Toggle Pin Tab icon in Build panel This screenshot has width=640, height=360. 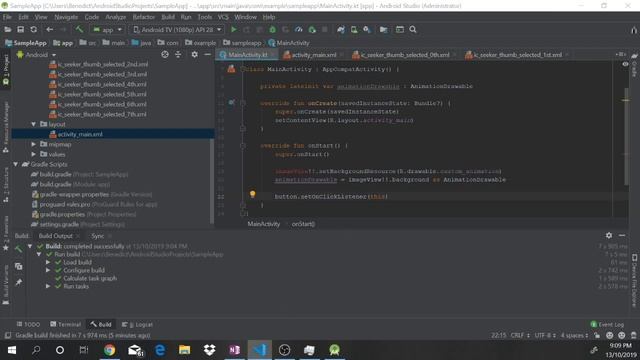click(18, 282)
